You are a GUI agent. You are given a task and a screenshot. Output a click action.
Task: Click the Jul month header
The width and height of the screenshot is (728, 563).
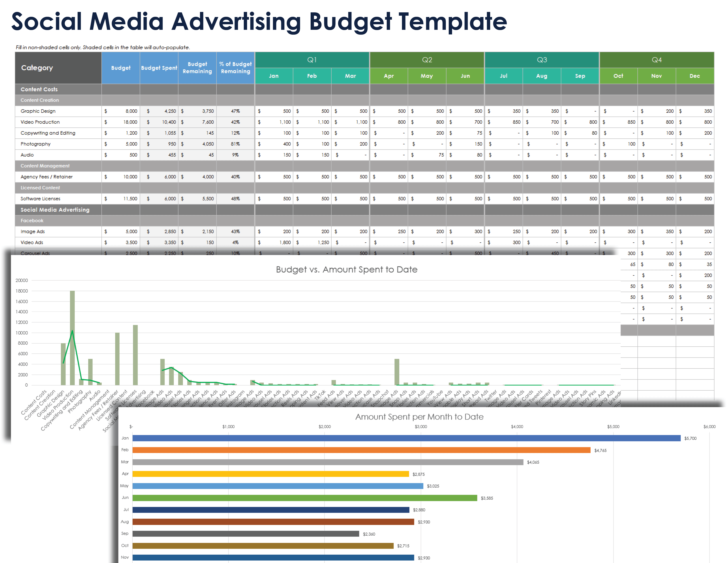(x=504, y=76)
